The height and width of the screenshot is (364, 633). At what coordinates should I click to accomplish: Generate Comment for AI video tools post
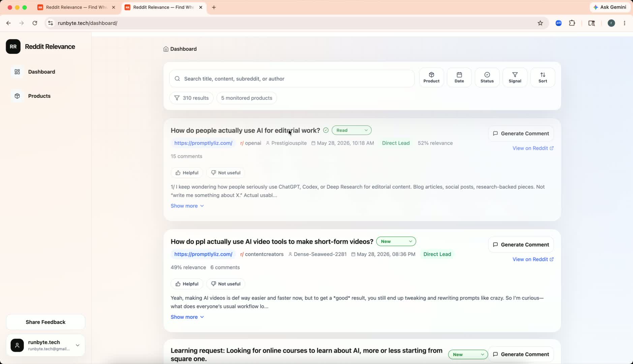point(520,245)
